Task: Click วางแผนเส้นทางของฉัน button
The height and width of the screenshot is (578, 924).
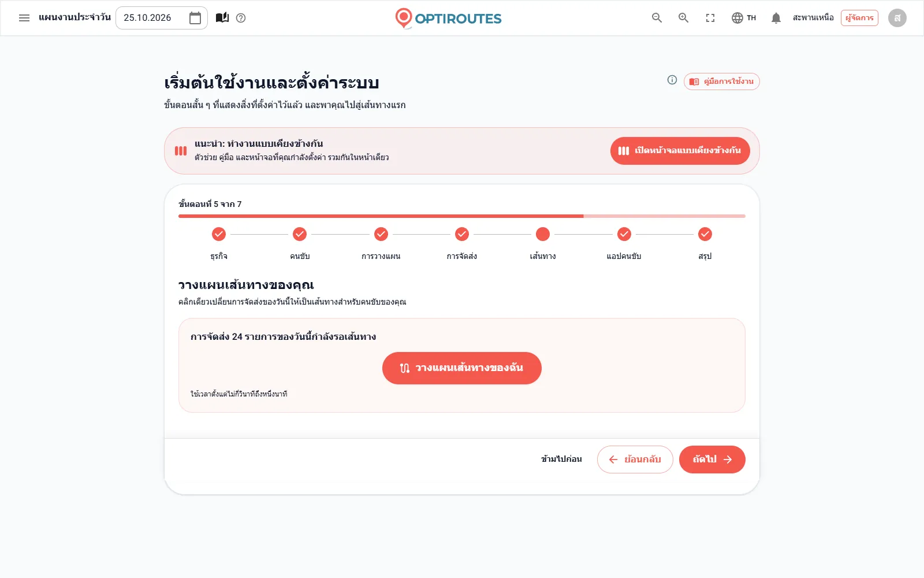Action: click(462, 368)
